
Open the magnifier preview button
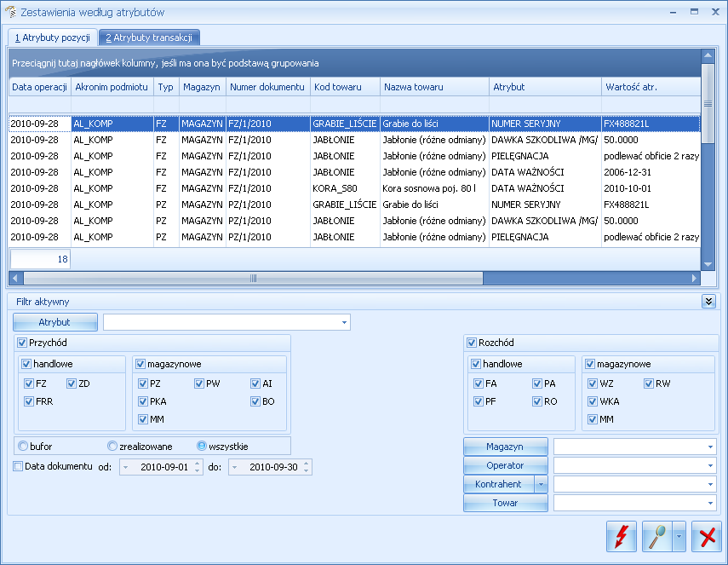(657, 536)
